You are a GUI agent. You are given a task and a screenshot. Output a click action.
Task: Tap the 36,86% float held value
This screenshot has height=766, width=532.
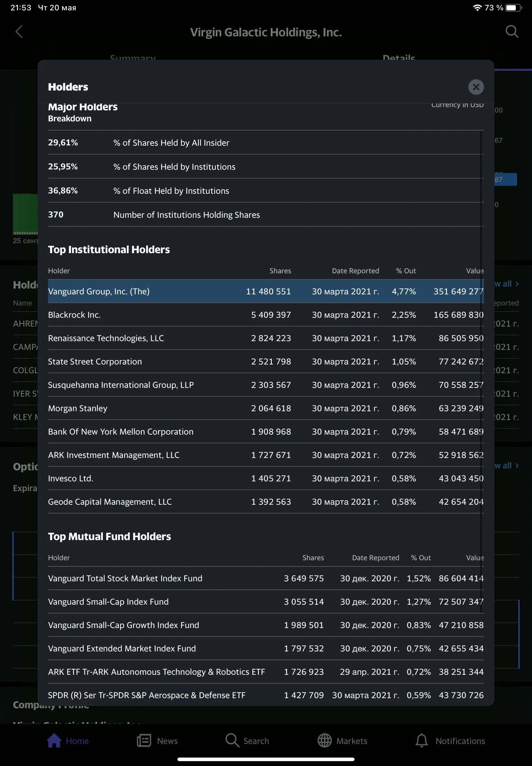click(63, 191)
